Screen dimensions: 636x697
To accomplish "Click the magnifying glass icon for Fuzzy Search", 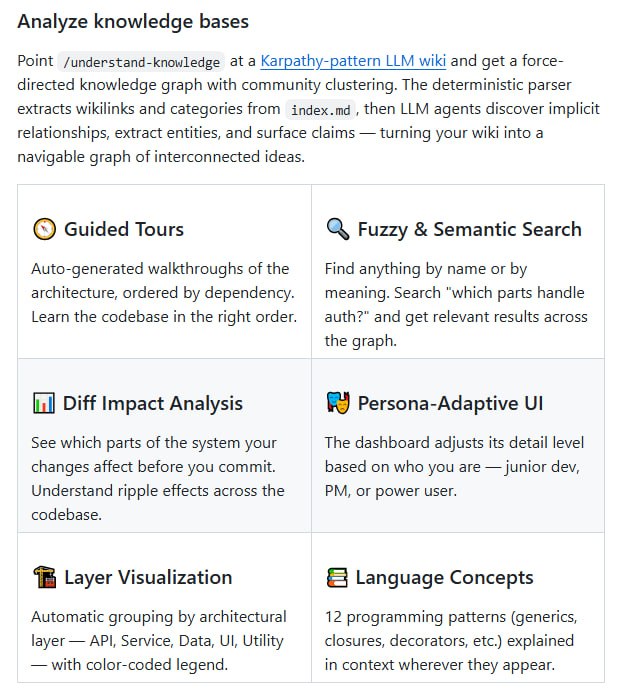I will point(338,229).
